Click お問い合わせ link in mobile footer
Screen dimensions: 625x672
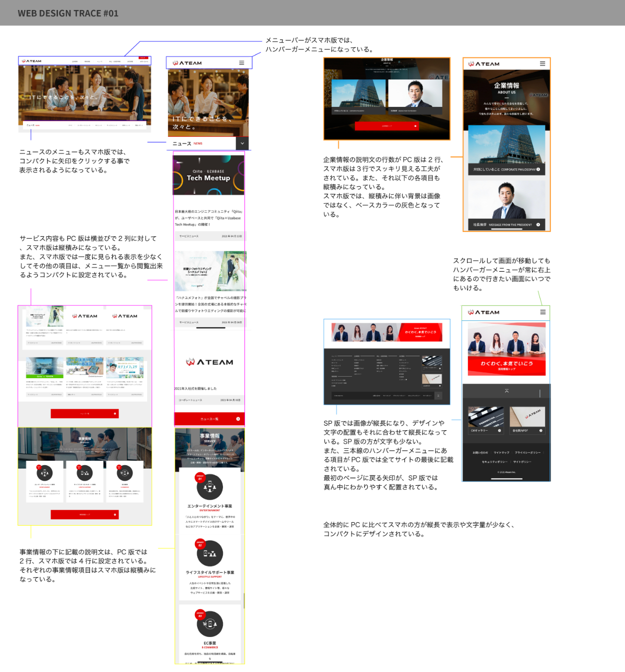[480, 453]
